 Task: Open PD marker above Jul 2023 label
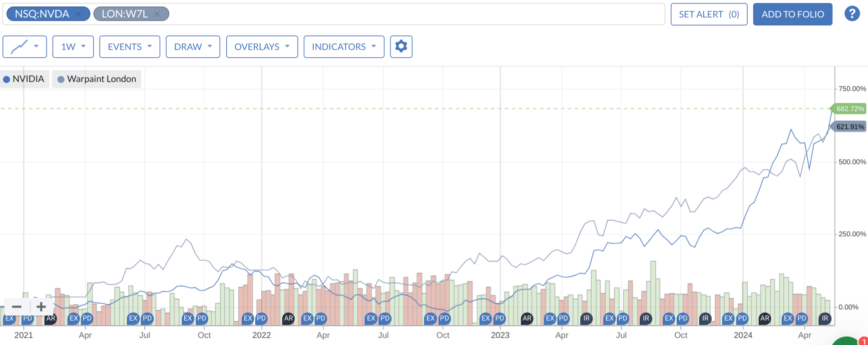click(623, 318)
